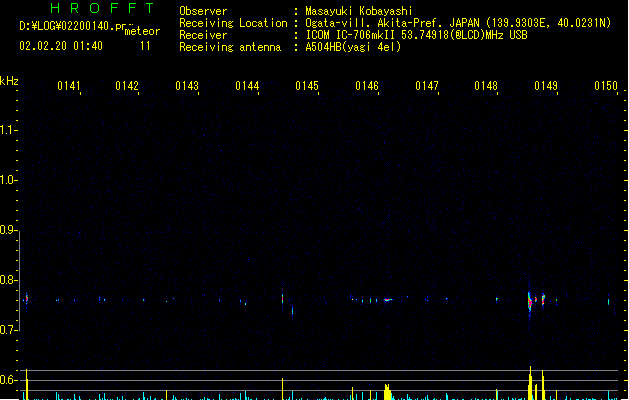
Task: Click time marker 0147
Action: 427,86
